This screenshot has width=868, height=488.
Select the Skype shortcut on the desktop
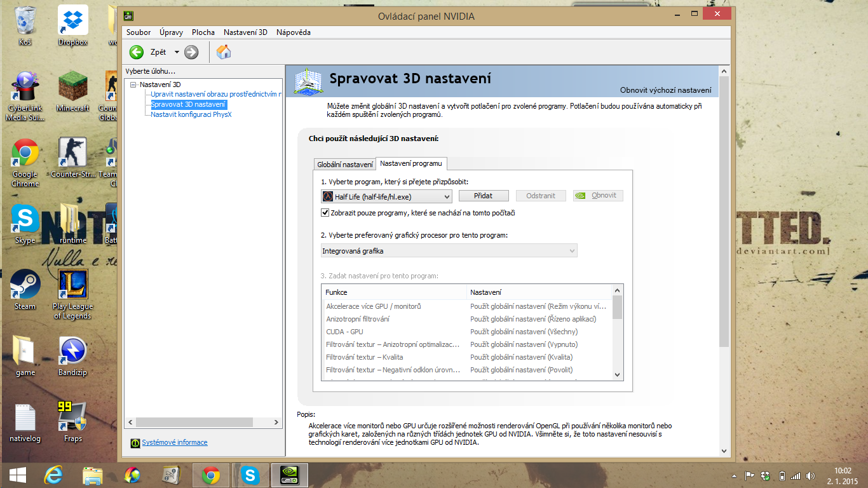(x=25, y=224)
